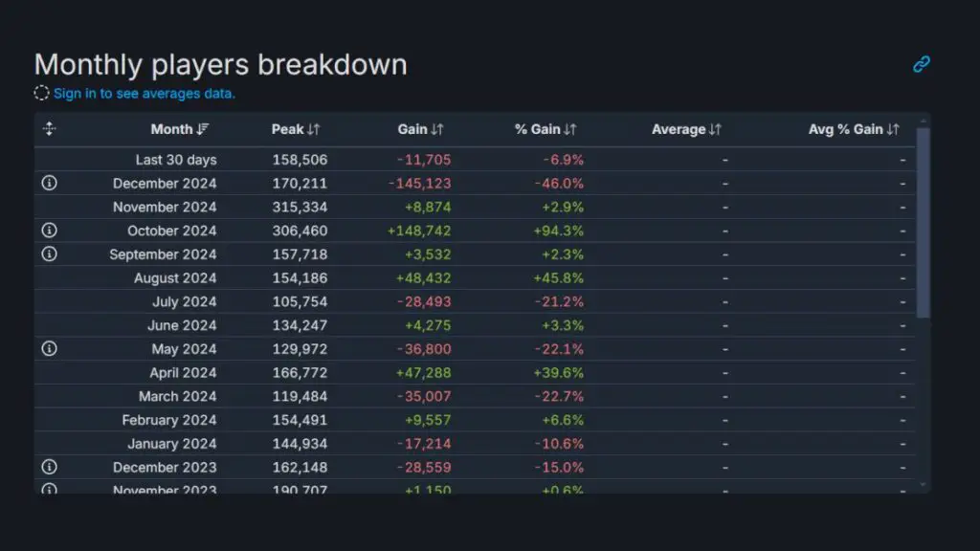Click the active sort indicator on the Month column

pyautogui.click(x=204, y=128)
